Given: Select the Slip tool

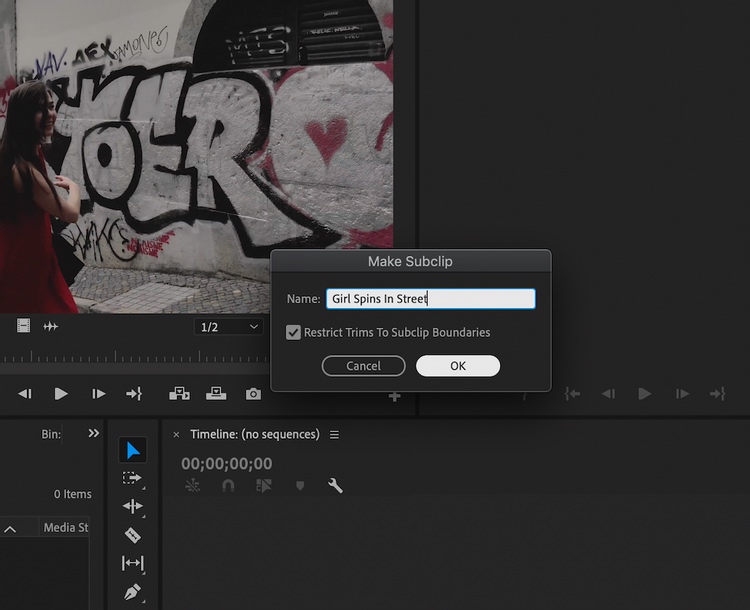Looking at the screenshot, I should (x=132, y=563).
